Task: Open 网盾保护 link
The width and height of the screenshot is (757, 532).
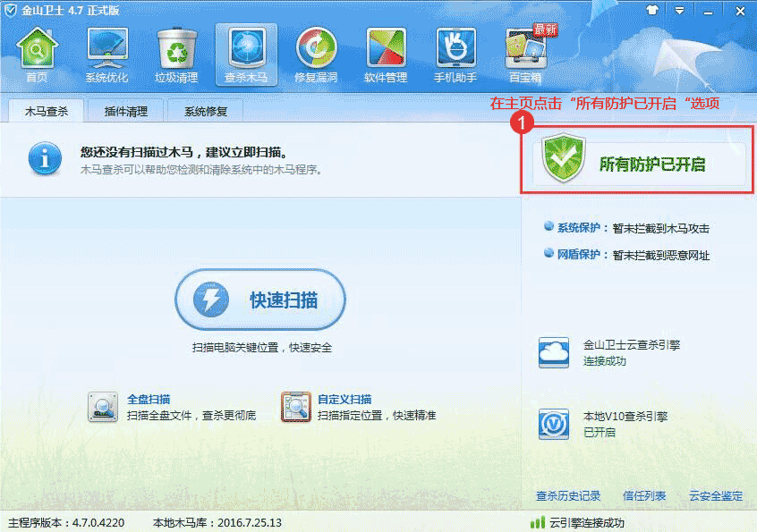Action: 578,255
